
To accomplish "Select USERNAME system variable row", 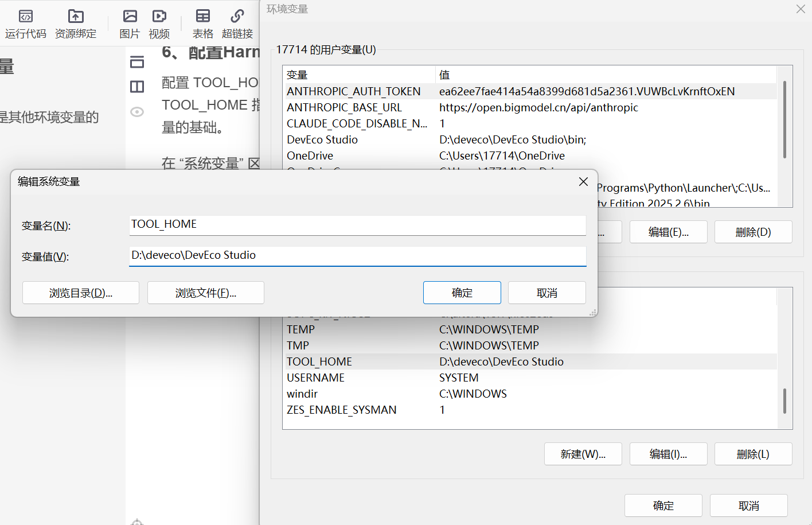I will pyautogui.click(x=530, y=378).
